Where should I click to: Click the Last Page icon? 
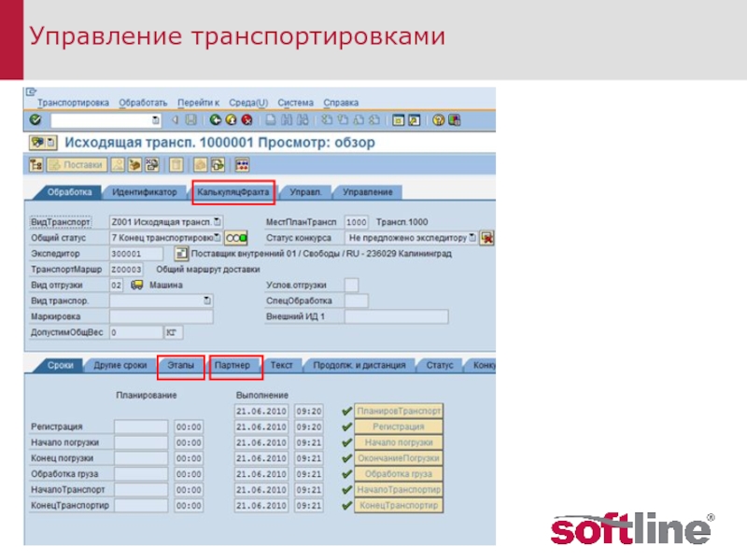pos(374,120)
